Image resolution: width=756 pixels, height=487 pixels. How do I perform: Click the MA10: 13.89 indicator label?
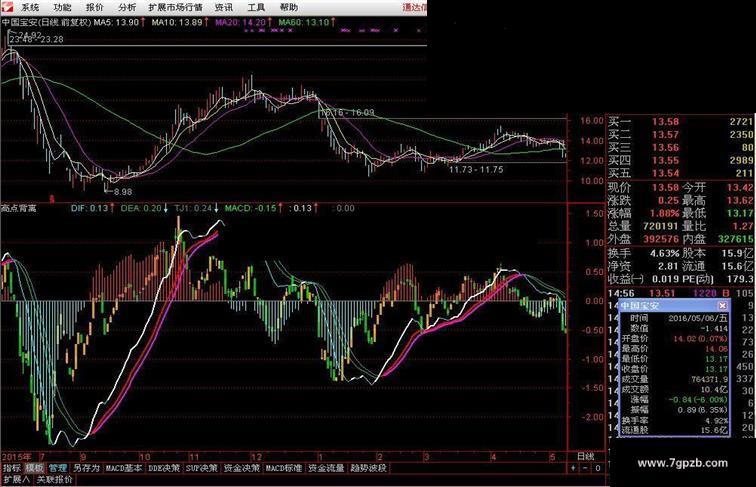click(180, 22)
